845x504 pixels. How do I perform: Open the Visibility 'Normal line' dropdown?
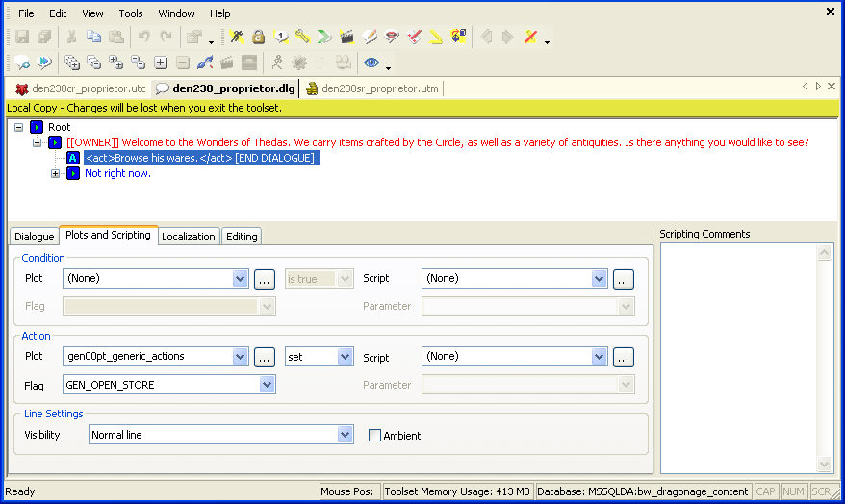[x=346, y=435]
